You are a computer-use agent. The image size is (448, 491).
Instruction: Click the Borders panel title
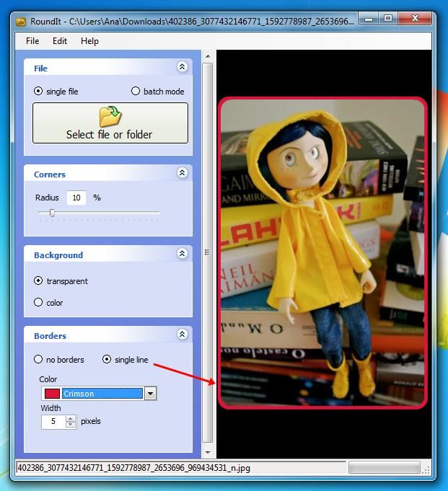50,336
